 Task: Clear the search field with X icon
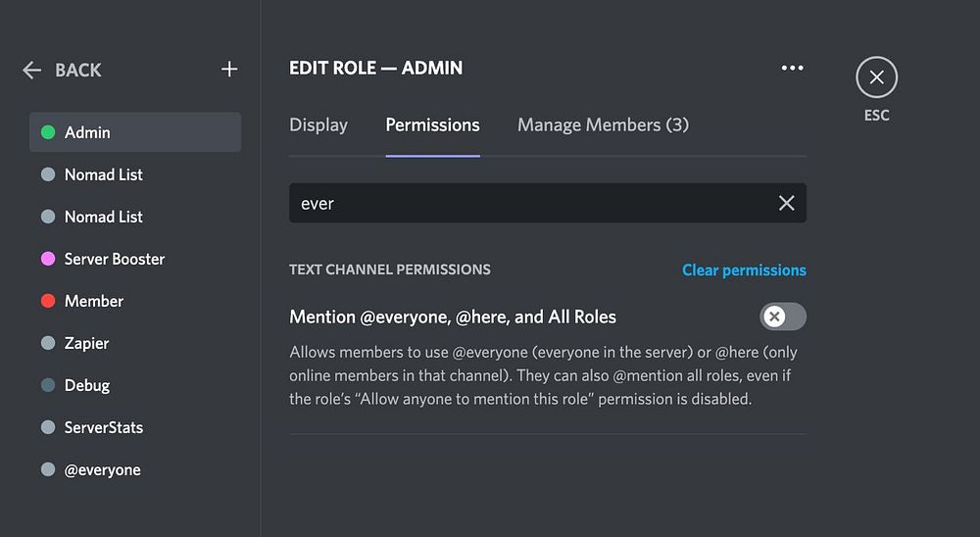pos(786,203)
